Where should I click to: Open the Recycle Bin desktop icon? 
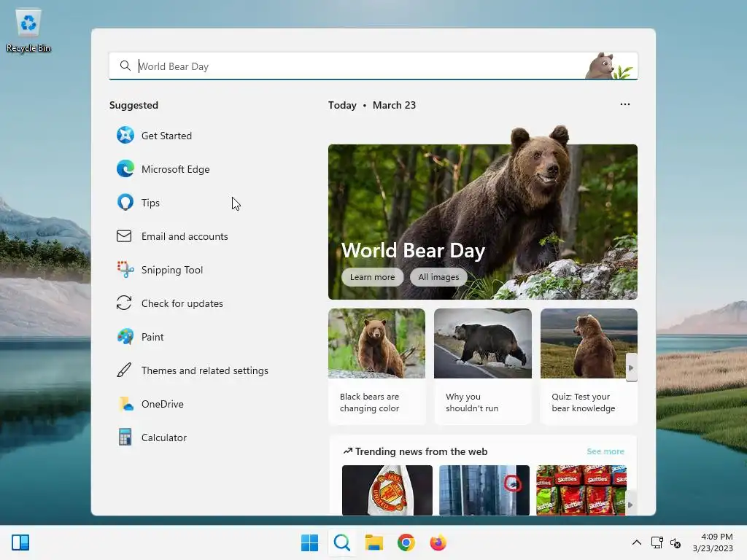coord(28,31)
